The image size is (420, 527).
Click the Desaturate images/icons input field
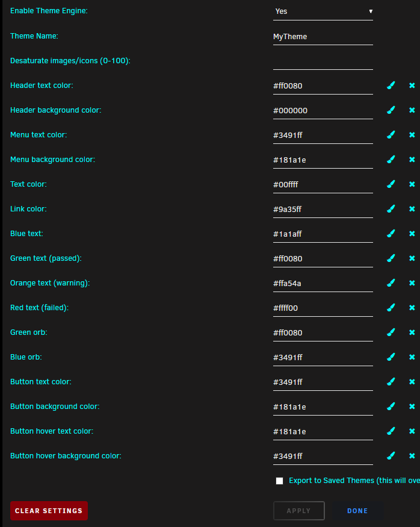323,61
